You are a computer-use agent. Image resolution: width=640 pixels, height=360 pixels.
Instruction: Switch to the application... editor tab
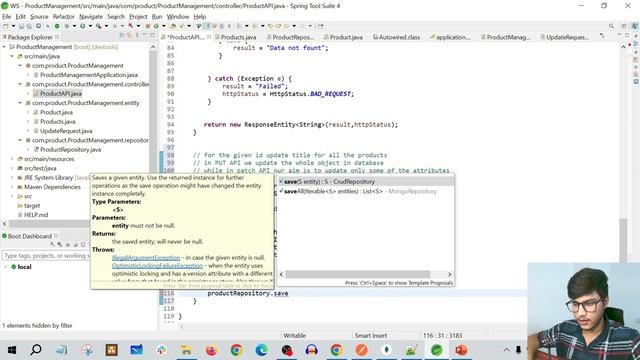(450, 37)
